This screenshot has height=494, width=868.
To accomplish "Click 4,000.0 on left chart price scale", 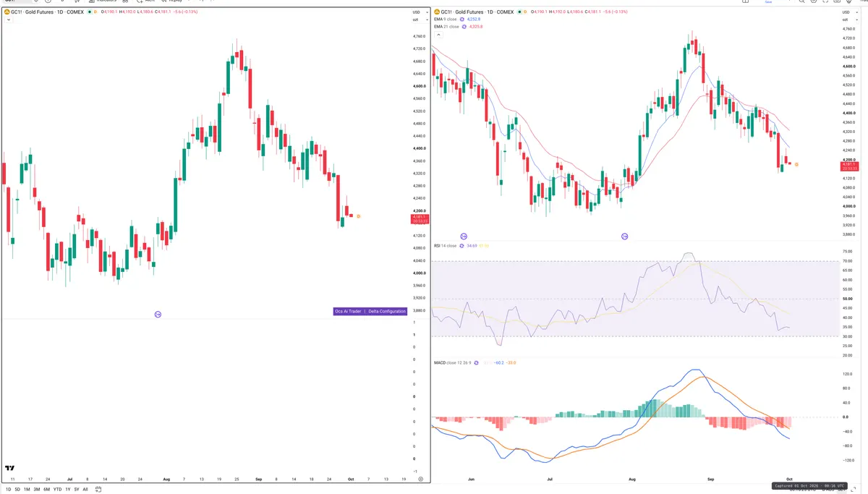I will (x=419, y=273).
